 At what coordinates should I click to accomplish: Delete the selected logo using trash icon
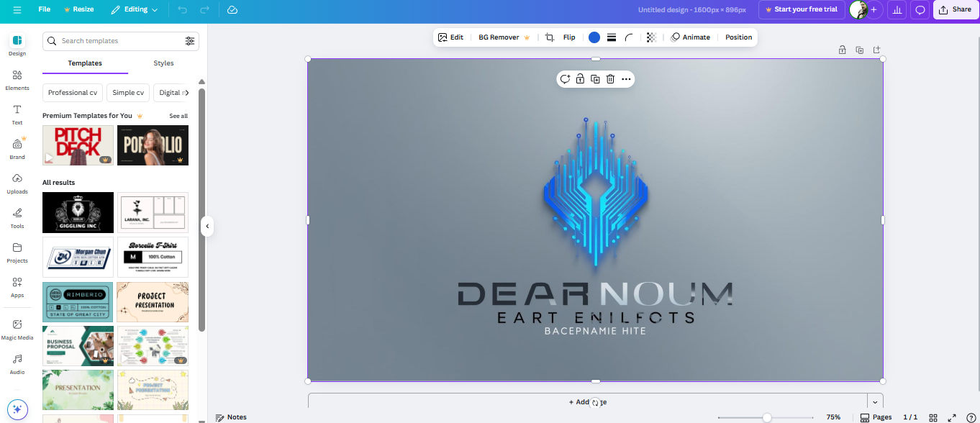(x=610, y=79)
